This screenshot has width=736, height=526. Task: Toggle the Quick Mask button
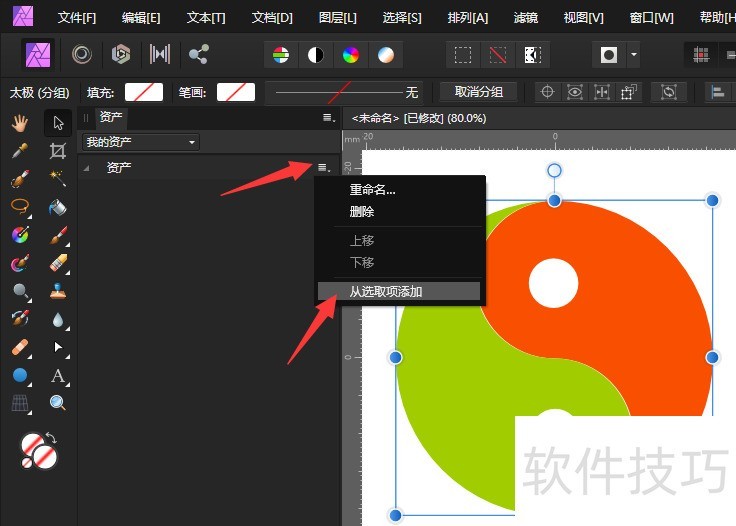pyautogui.click(x=609, y=54)
